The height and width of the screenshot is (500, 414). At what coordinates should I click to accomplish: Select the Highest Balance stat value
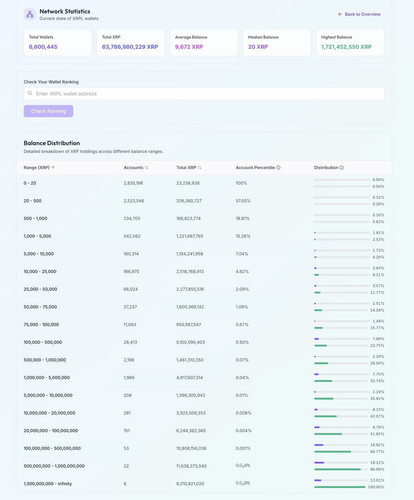click(x=346, y=47)
